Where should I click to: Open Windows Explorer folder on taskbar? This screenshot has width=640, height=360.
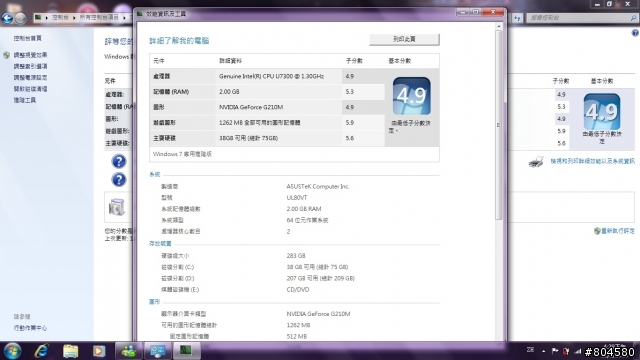(71, 351)
